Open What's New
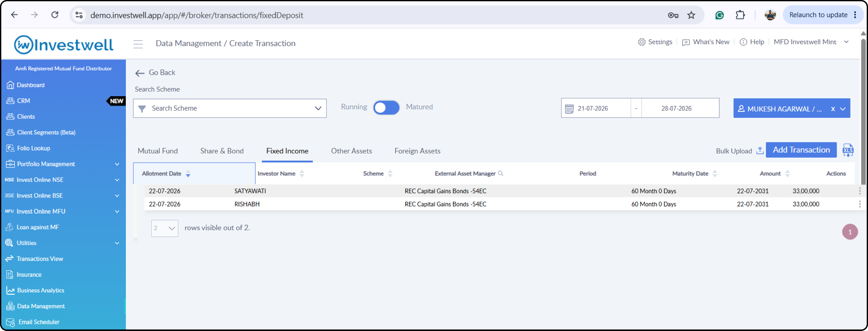Screen dimensions: 868x331 click(x=706, y=42)
